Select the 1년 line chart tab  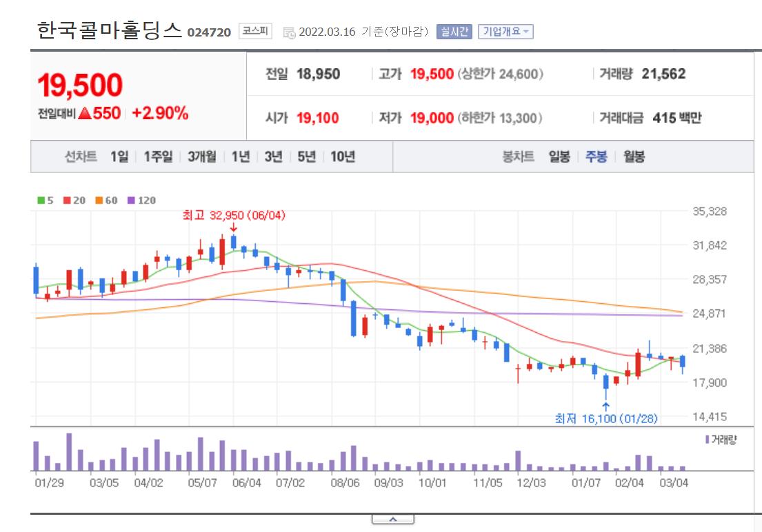pos(240,156)
